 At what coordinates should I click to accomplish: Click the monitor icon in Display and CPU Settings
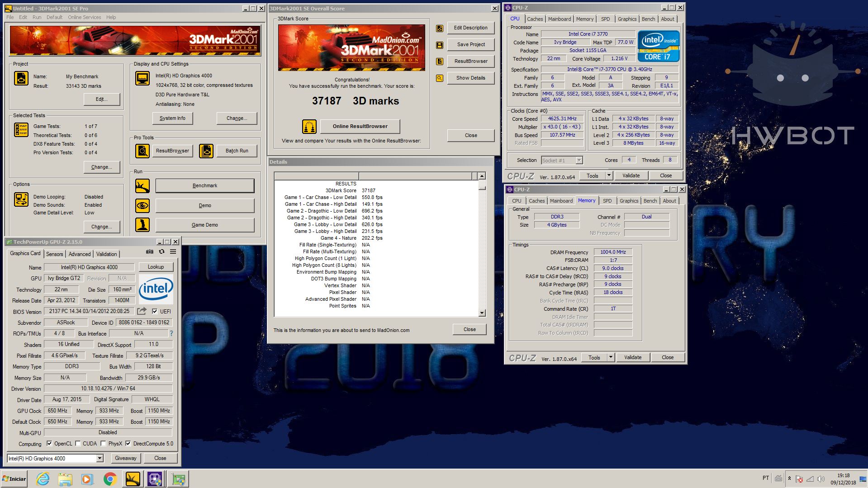[142, 78]
